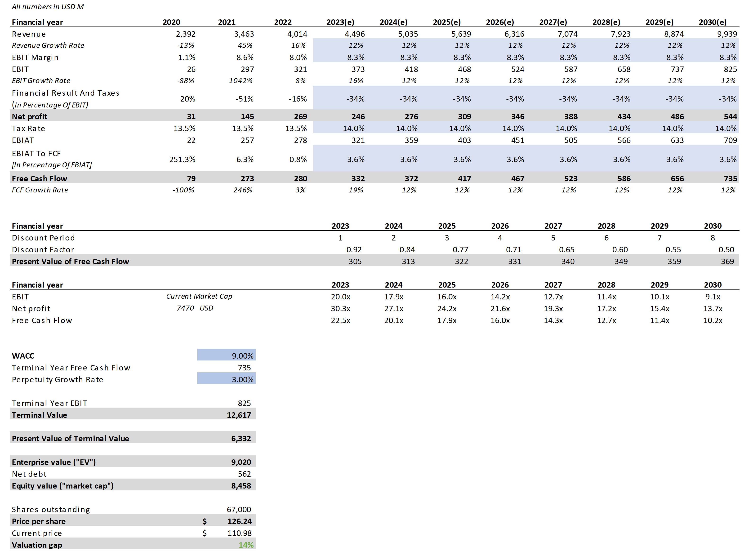Screen dimensions: 753x560
Task: Select the Current price 110.98 value
Action: pos(239,533)
